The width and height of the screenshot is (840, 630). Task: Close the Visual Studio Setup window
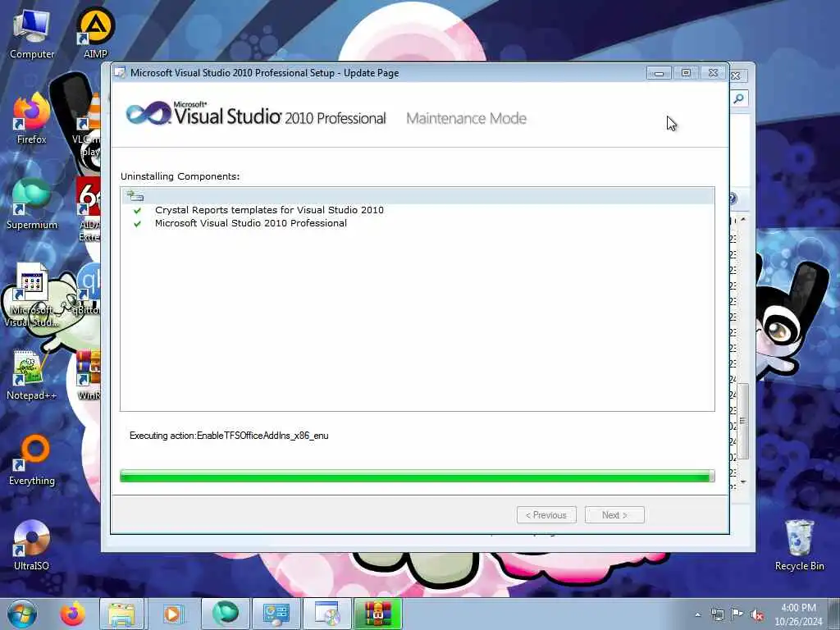pos(713,73)
